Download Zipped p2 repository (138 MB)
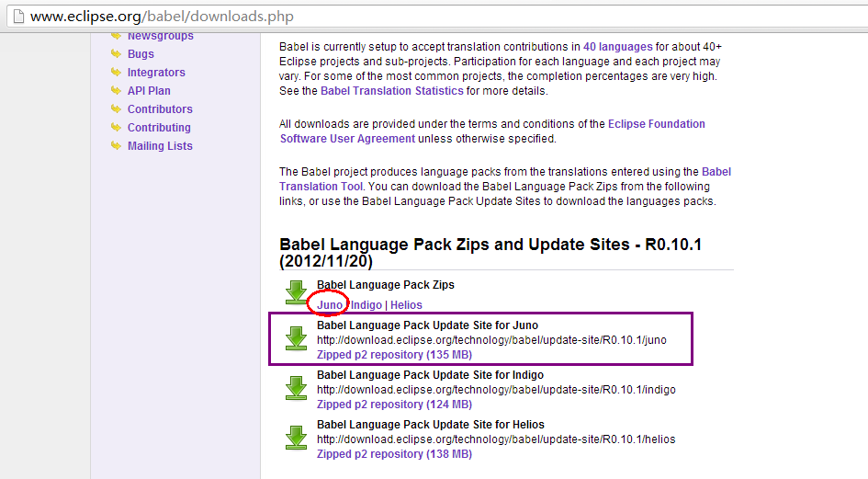Screen dimensions: 868x479 [394, 454]
